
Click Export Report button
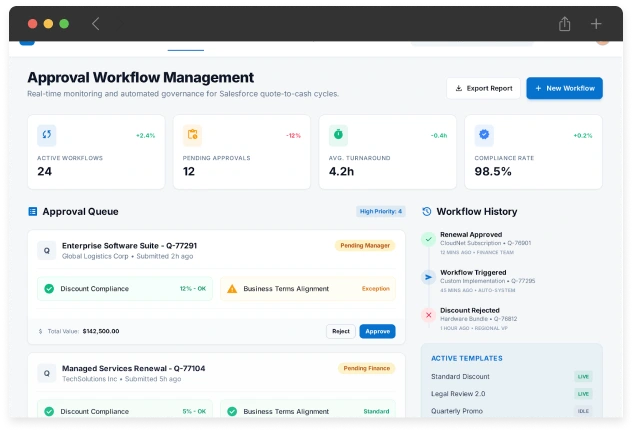click(x=484, y=88)
